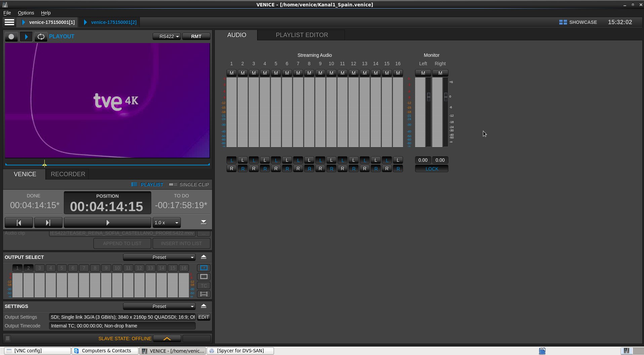Collapse the transport panel with the eject-down icon
This screenshot has height=355, width=644.
(x=204, y=223)
